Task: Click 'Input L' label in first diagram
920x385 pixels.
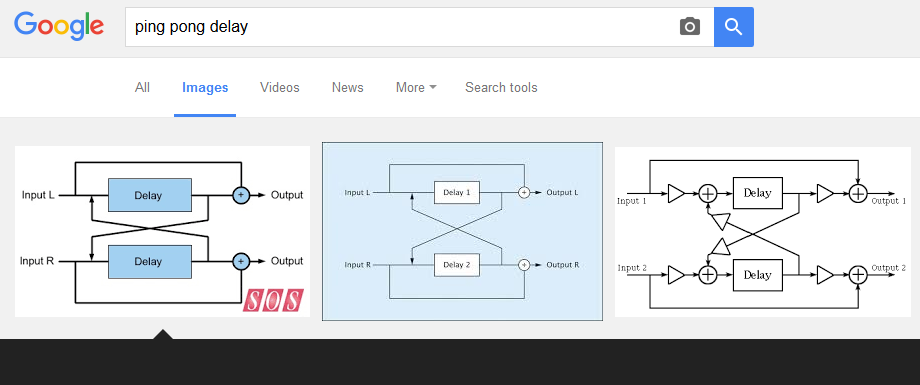Action: tap(39, 195)
